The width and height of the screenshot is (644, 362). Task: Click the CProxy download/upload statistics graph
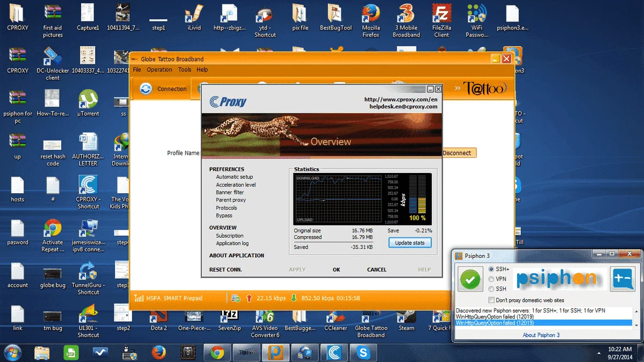[x=339, y=199]
